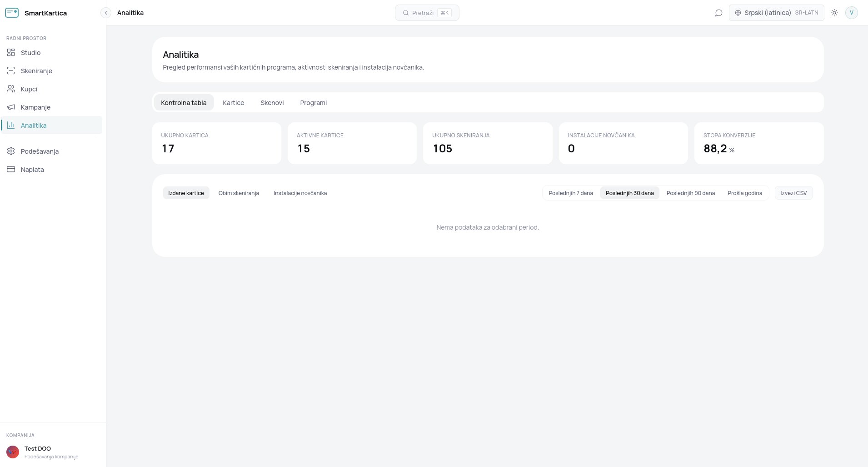Switch to the Kontrolna tabla tab
The image size is (868, 467).
(184, 103)
